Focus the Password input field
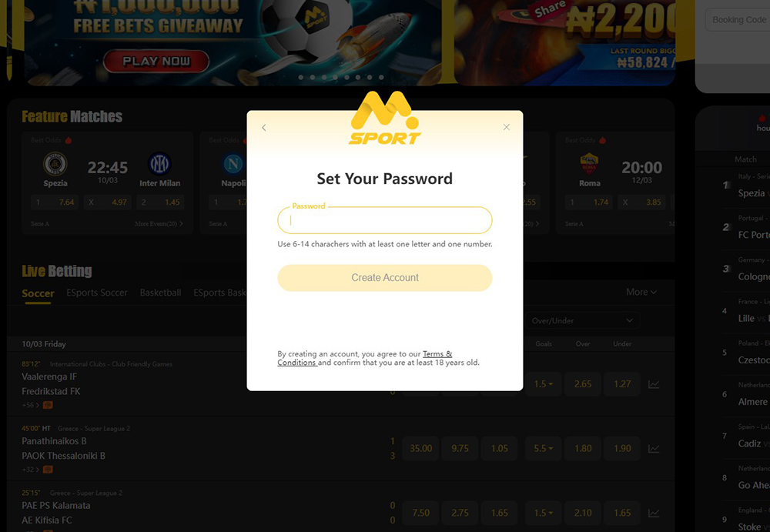 pos(384,220)
